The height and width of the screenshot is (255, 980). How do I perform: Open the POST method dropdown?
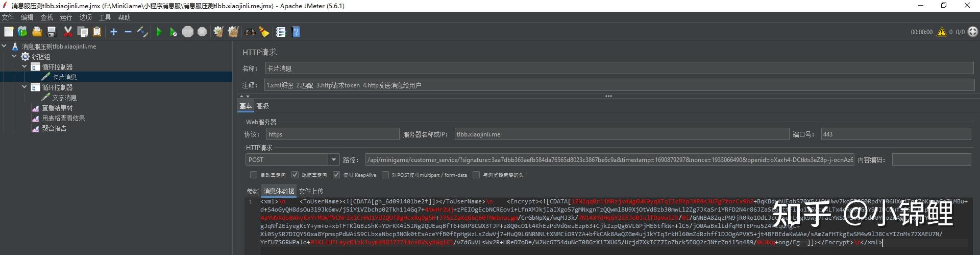coord(334,160)
